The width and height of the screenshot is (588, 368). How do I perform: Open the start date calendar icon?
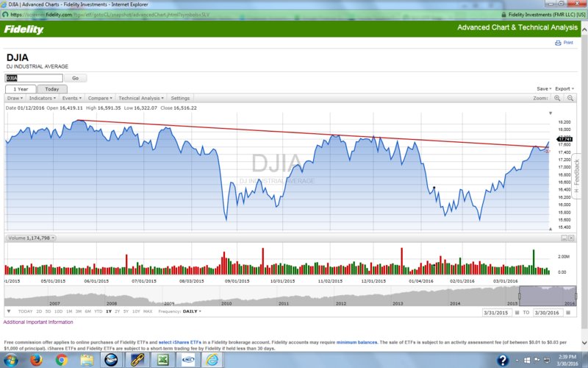[x=517, y=312]
